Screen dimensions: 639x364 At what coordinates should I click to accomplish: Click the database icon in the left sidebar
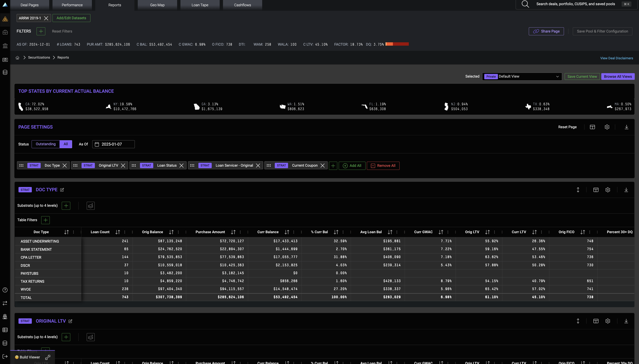[5, 72]
